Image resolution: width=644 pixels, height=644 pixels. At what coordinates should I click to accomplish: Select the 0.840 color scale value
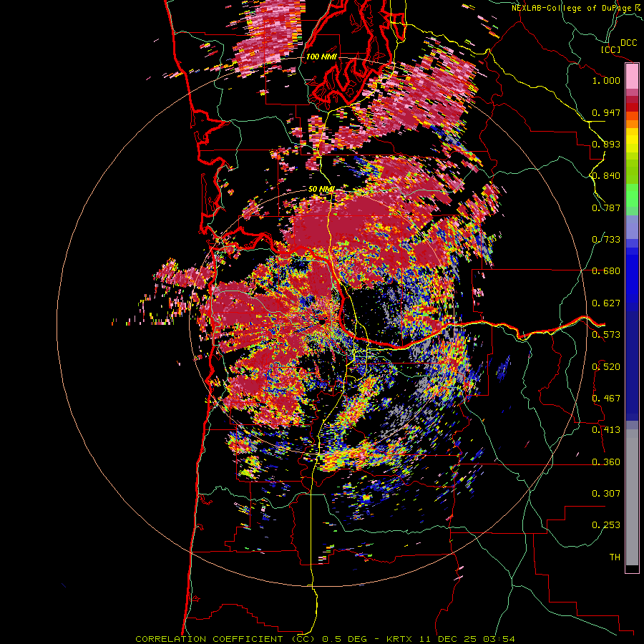(x=606, y=176)
